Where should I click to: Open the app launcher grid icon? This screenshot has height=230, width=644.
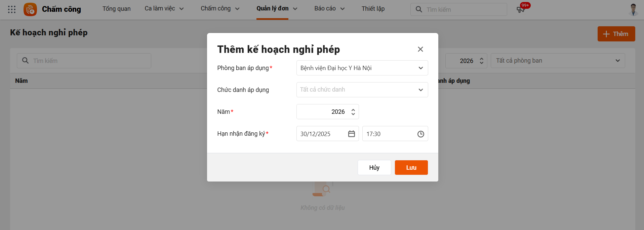[x=12, y=9]
